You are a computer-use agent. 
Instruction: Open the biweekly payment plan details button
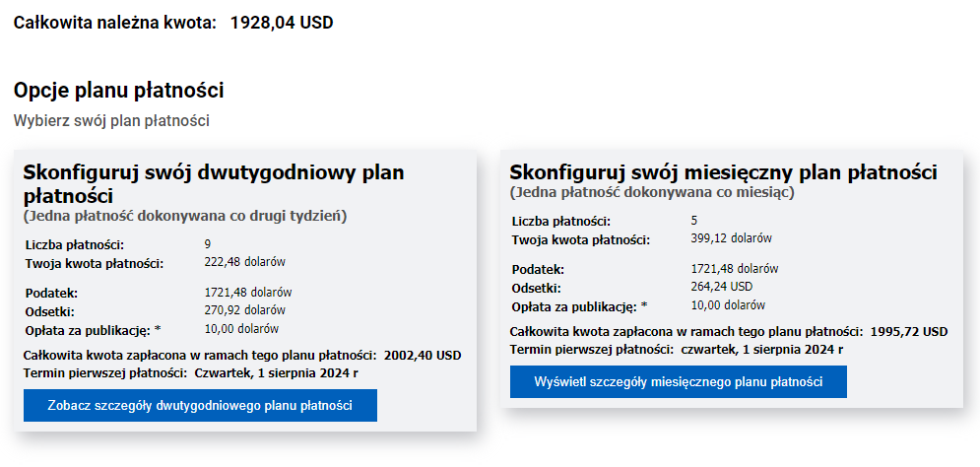[200, 405]
